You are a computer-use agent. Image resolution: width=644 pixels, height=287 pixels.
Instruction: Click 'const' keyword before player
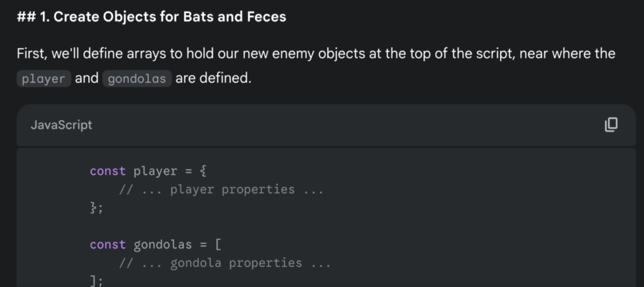coord(108,171)
